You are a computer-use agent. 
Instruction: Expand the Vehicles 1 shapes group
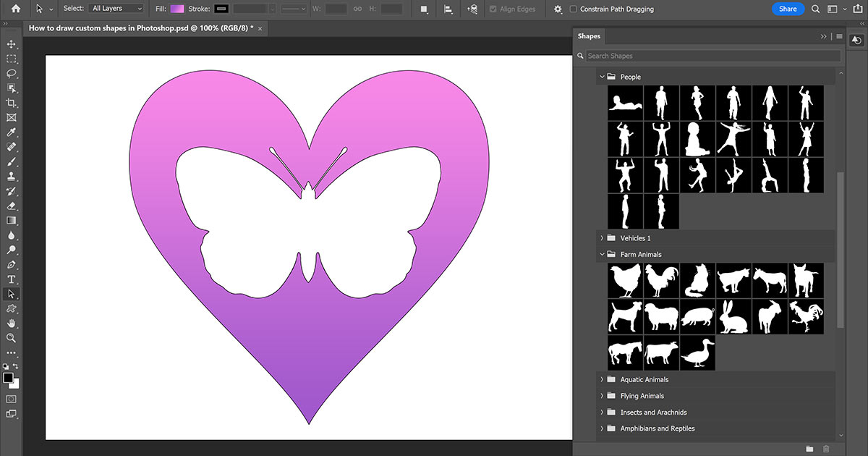point(602,237)
